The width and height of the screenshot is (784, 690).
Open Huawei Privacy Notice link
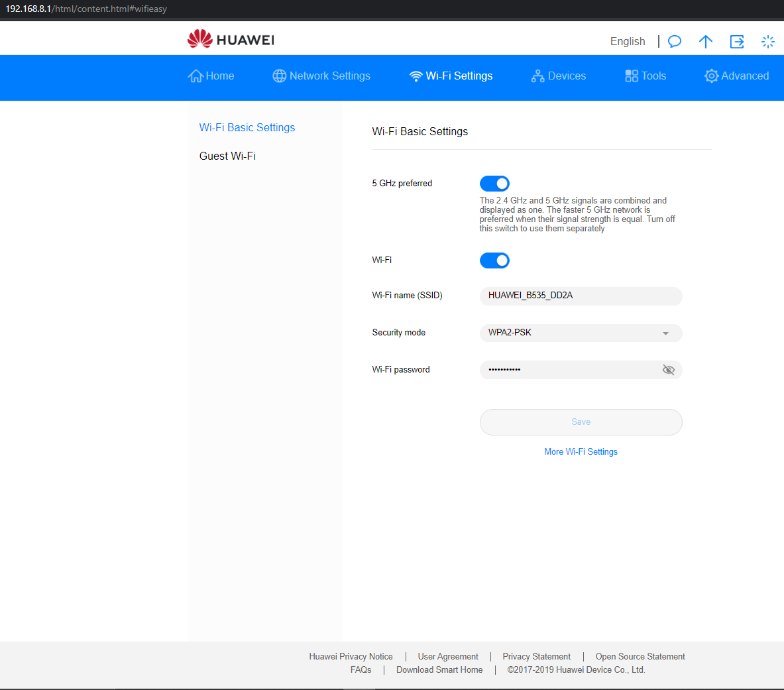pos(351,656)
